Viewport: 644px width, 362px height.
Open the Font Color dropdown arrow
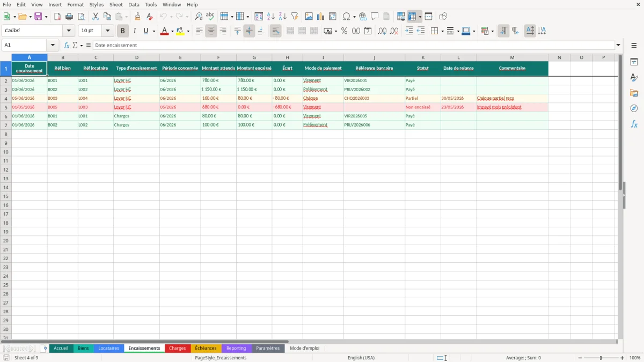pos(172,31)
